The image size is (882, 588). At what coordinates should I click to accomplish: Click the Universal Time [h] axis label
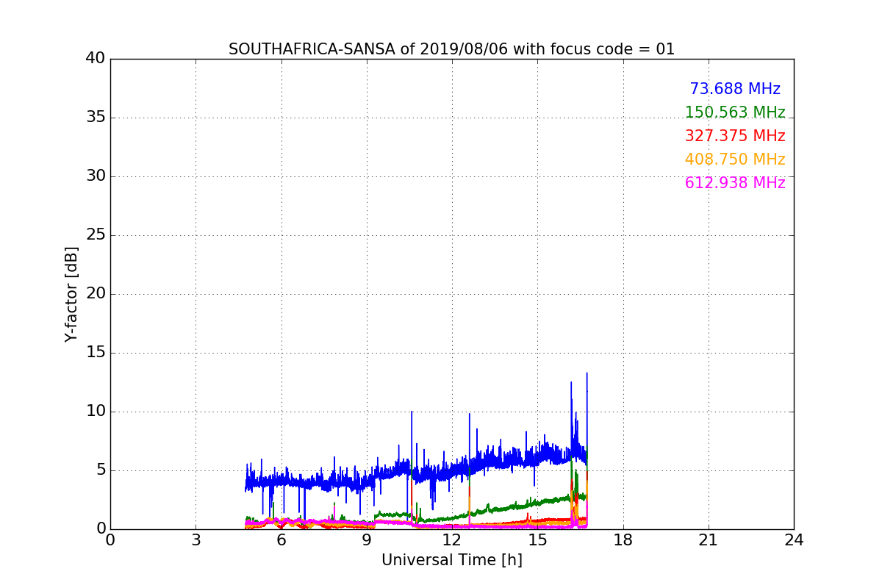(x=451, y=560)
